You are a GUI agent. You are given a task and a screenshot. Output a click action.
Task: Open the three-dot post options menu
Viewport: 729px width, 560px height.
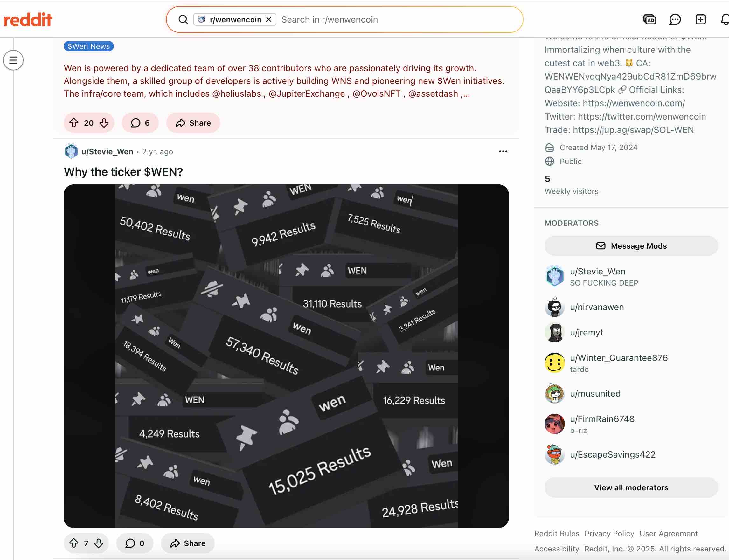click(503, 152)
